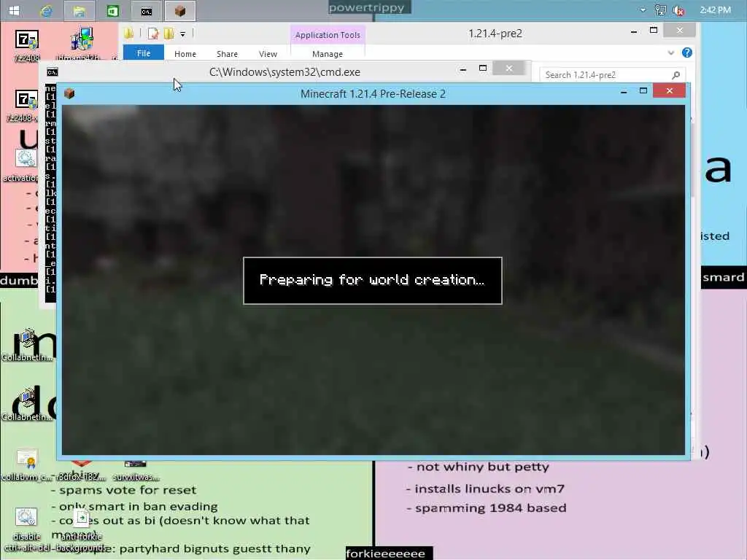Screen dimensions: 747x560
Task: Show hidden system tray icons
Action: coord(643,10)
